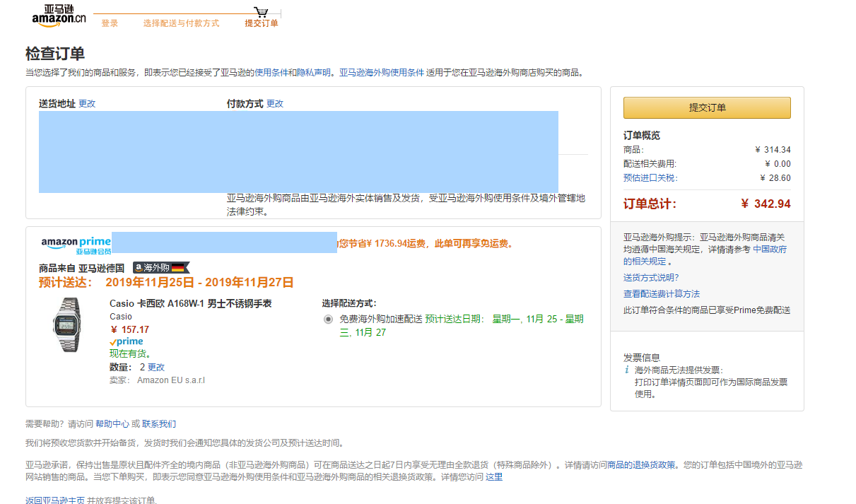Click the 现在有货 stock status text
Viewport: 856px width, 504px height.
(x=131, y=353)
